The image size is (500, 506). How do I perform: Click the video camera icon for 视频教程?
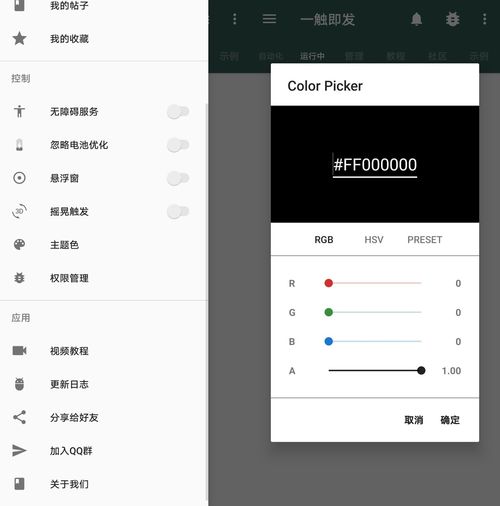[x=19, y=350]
